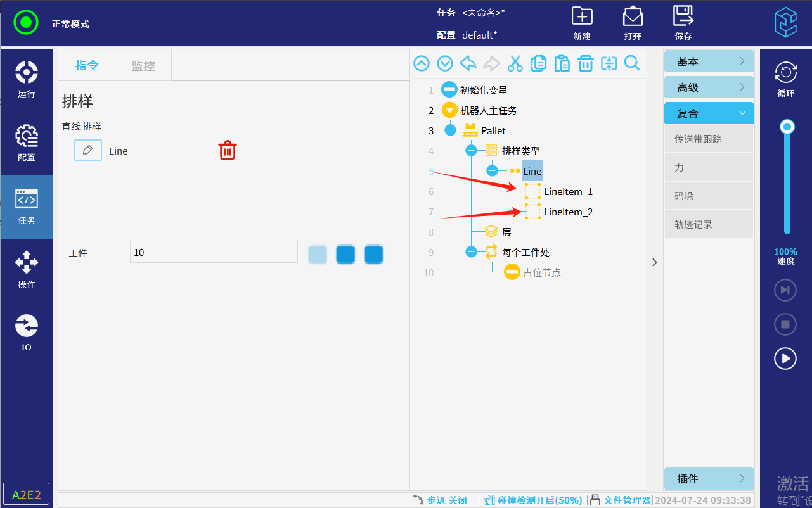812x508 pixels.
Task: Toggle collision detection (碰撞检测) in status bar
Action: (532, 500)
